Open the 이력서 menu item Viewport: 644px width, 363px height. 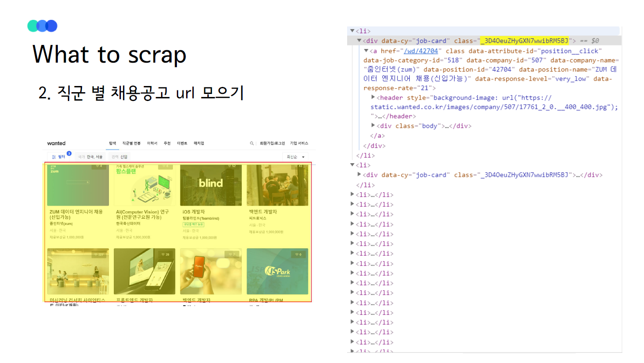pos(152,143)
